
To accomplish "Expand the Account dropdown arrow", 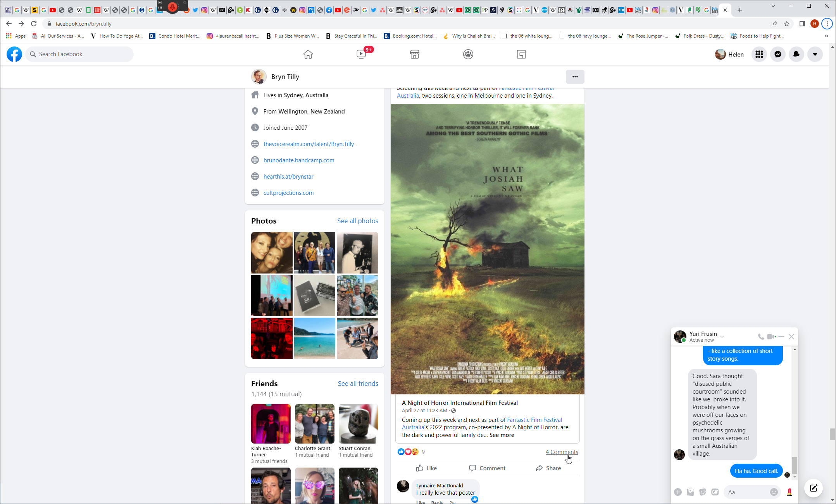I will click(815, 54).
